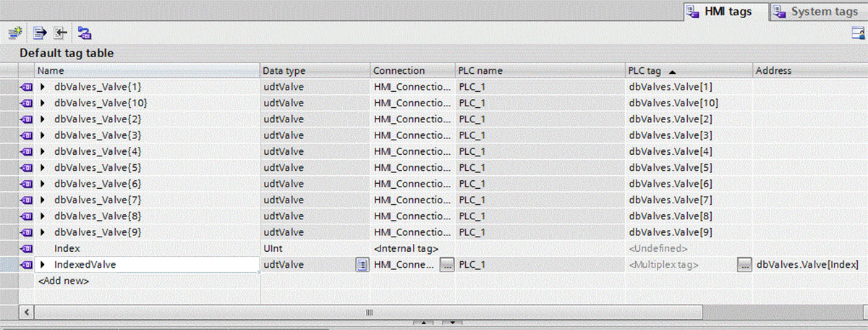Image resolution: width=868 pixels, height=330 pixels.
Task: Click the UInt data type cell
Action: point(315,248)
